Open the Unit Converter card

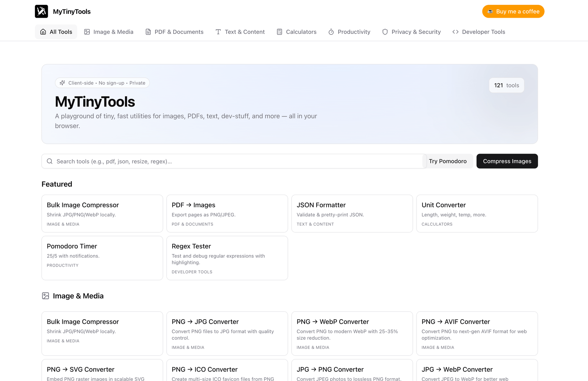click(x=477, y=214)
